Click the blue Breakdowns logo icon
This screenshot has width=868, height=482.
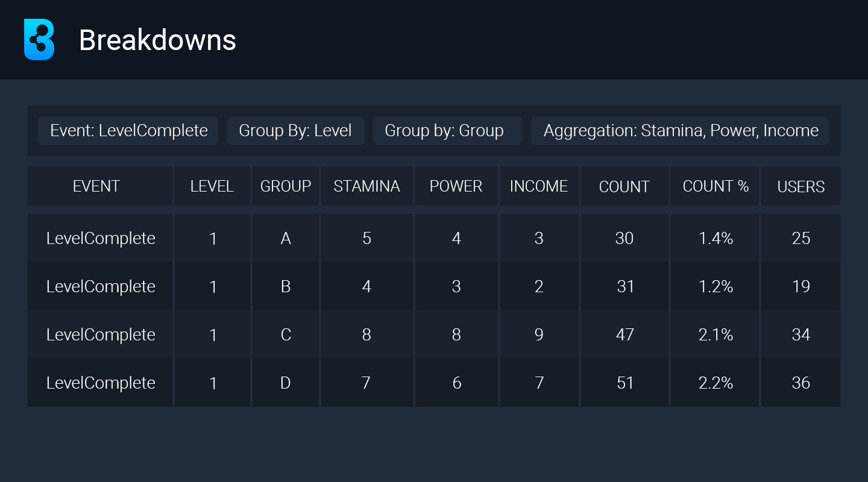pos(39,39)
